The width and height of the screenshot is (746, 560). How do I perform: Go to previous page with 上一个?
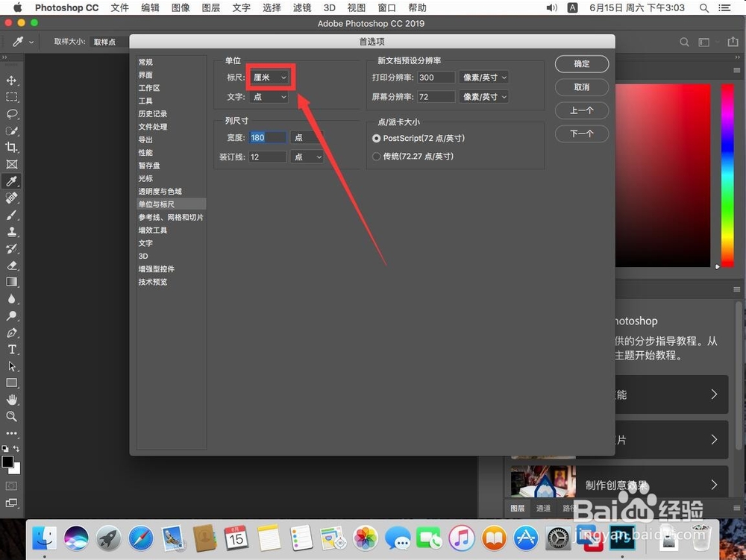(582, 111)
